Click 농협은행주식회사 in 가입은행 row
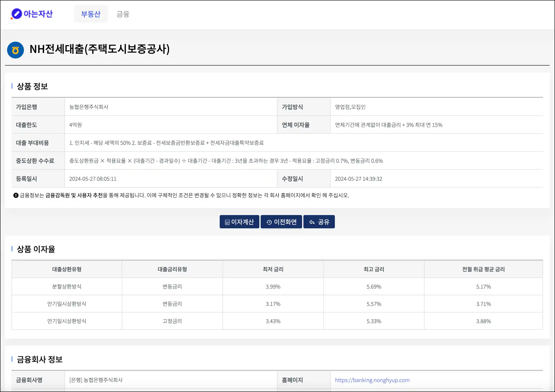 (x=89, y=107)
